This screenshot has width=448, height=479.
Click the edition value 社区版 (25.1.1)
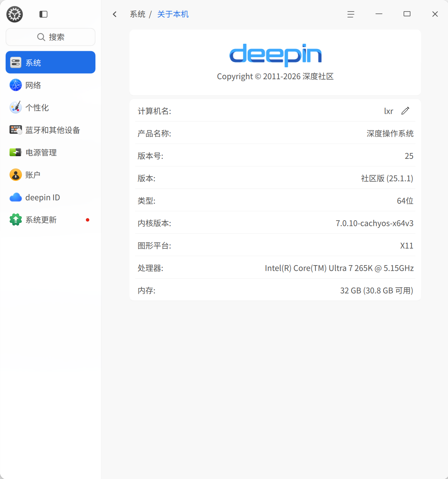(x=387, y=178)
